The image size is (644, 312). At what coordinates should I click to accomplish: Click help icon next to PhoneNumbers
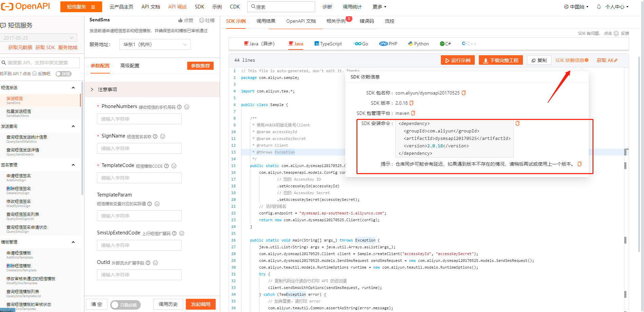click(179, 107)
